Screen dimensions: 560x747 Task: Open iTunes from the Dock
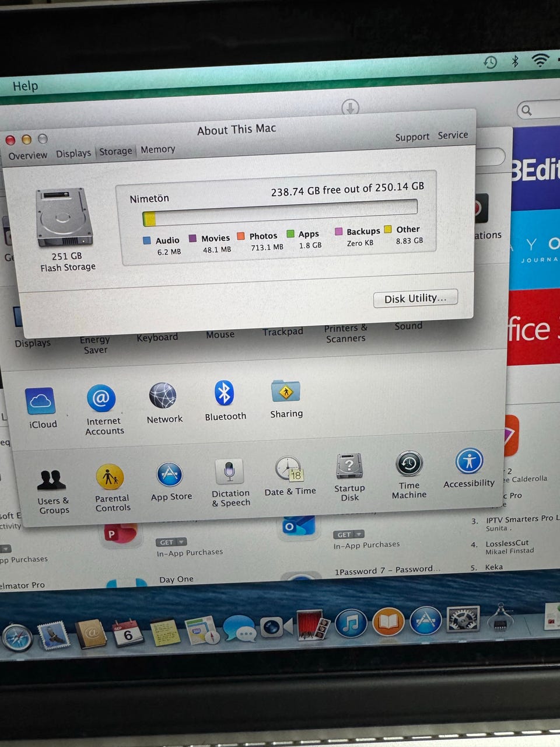pos(351,623)
